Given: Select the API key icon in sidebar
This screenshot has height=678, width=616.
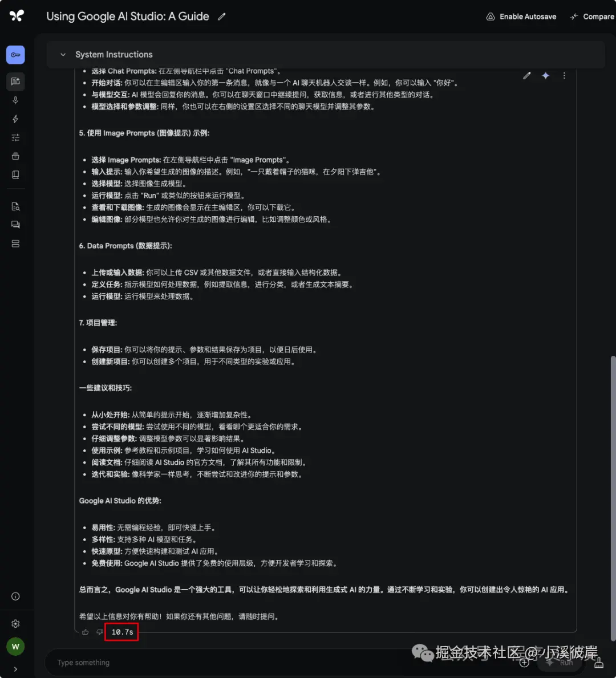Looking at the screenshot, I should [x=15, y=55].
